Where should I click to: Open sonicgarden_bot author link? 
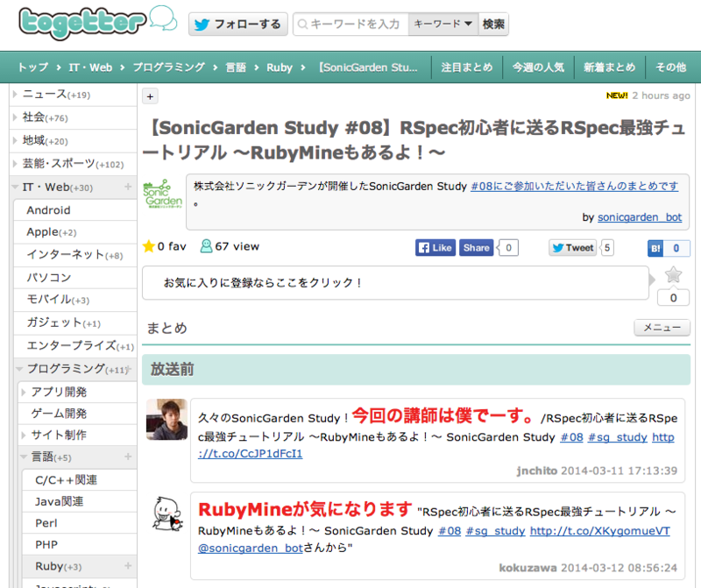[640, 217]
